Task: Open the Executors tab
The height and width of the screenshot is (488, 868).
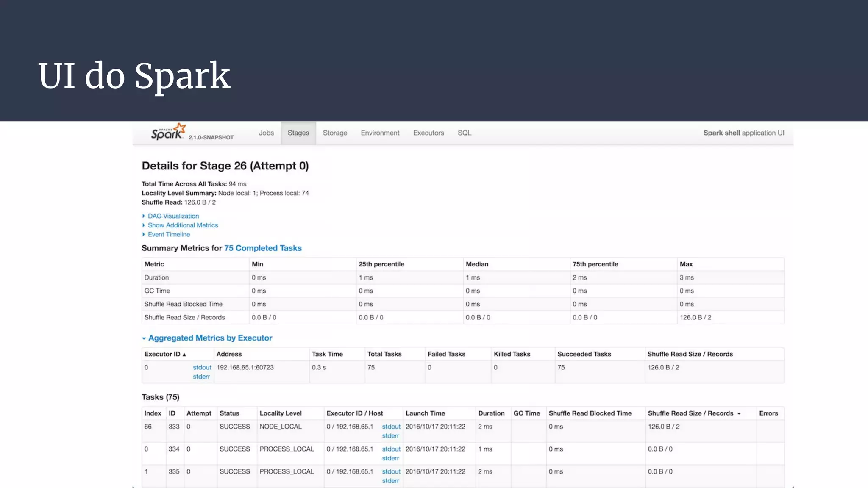Action: tap(428, 133)
